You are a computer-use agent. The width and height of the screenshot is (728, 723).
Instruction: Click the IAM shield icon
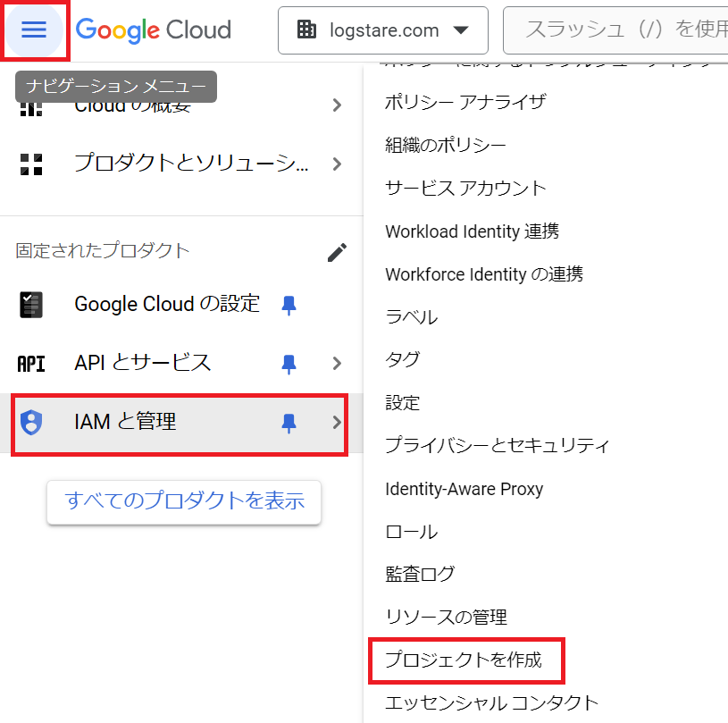click(x=31, y=423)
